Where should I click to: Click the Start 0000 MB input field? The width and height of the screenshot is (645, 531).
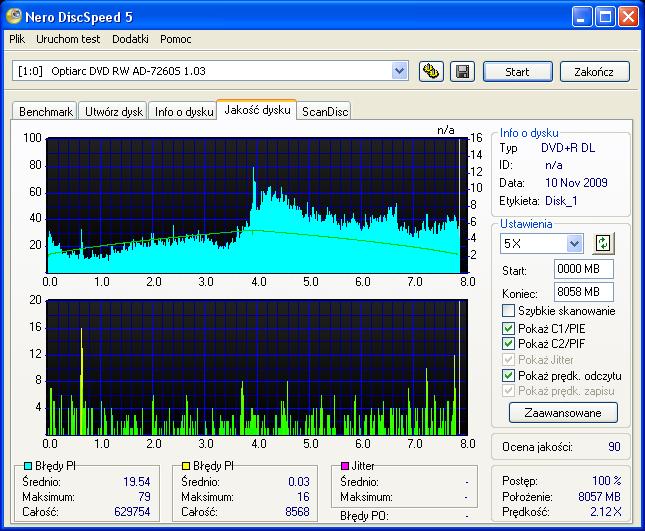click(584, 269)
